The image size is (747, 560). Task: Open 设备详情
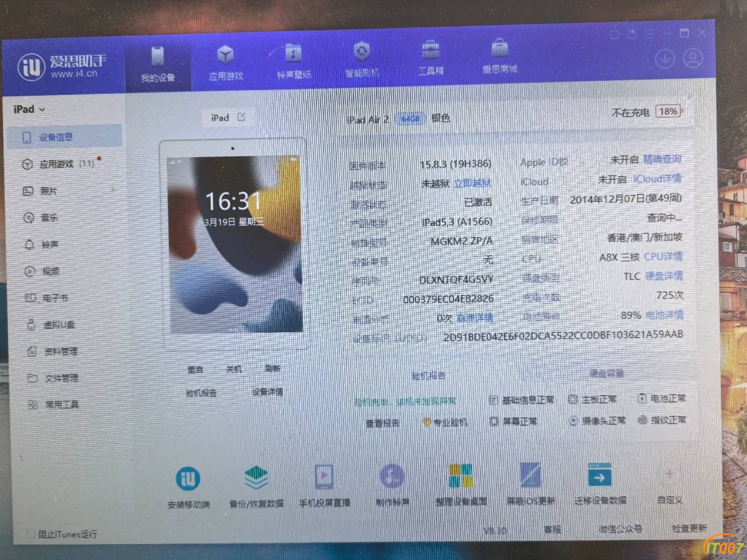[x=268, y=392]
